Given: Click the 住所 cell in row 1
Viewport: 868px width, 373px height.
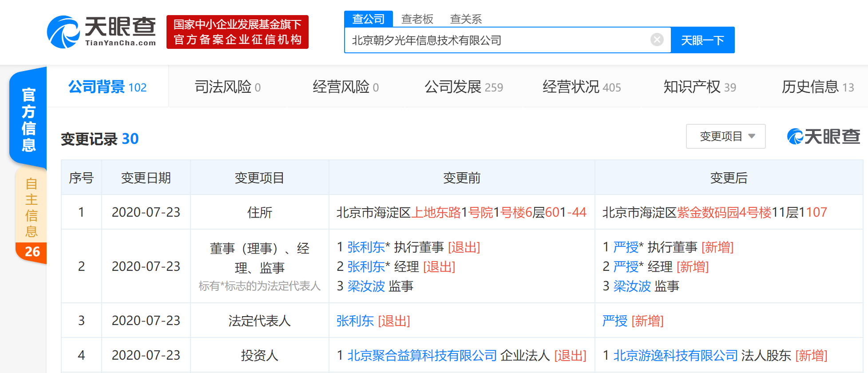Looking at the screenshot, I should 260,212.
